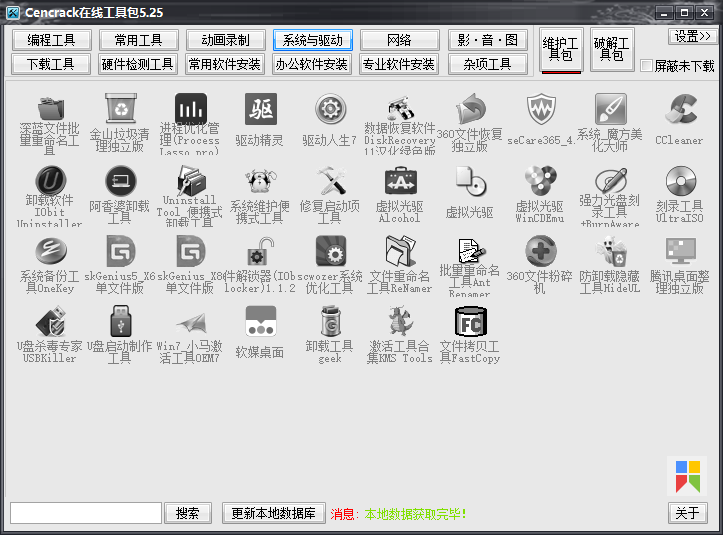Enable the 屏蔽未下载 checkbox
723x535 pixels.
tap(646, 65)
